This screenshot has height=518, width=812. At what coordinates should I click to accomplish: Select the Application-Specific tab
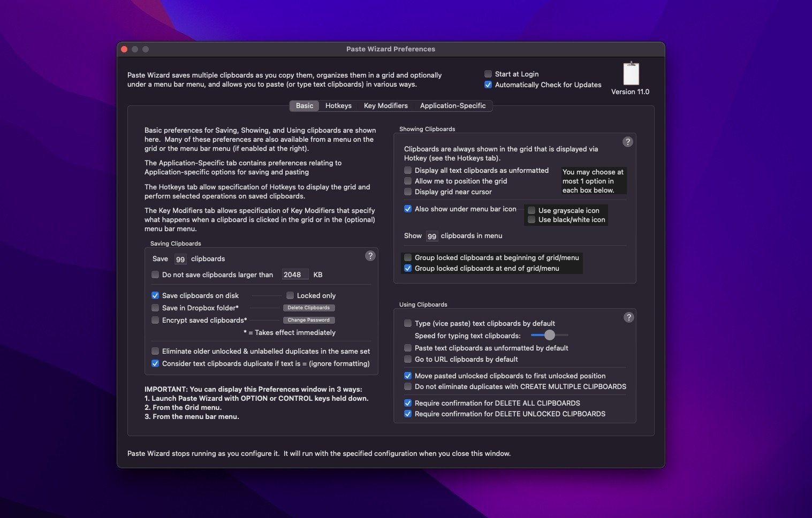point(452,105)
